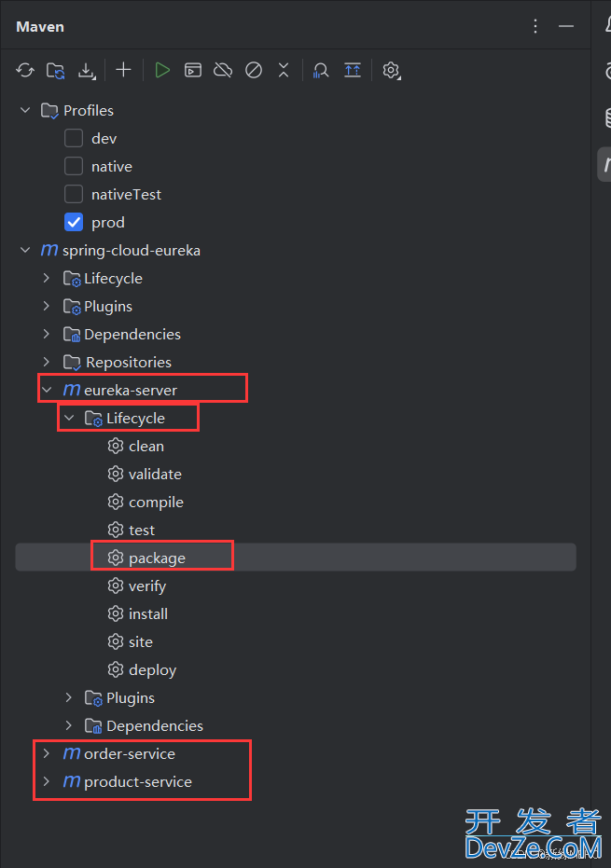Collapse all tree nodes icon
The image size is (611, 868).
284,70
